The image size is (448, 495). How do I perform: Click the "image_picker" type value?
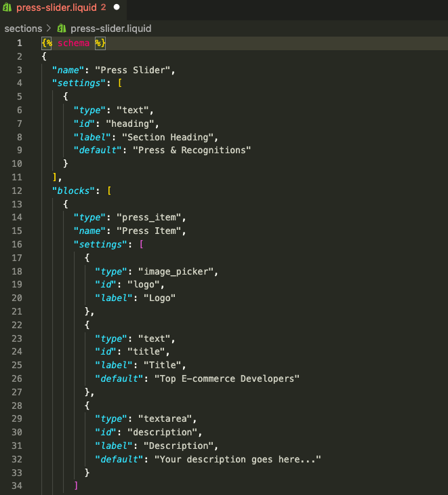point(176,271)
